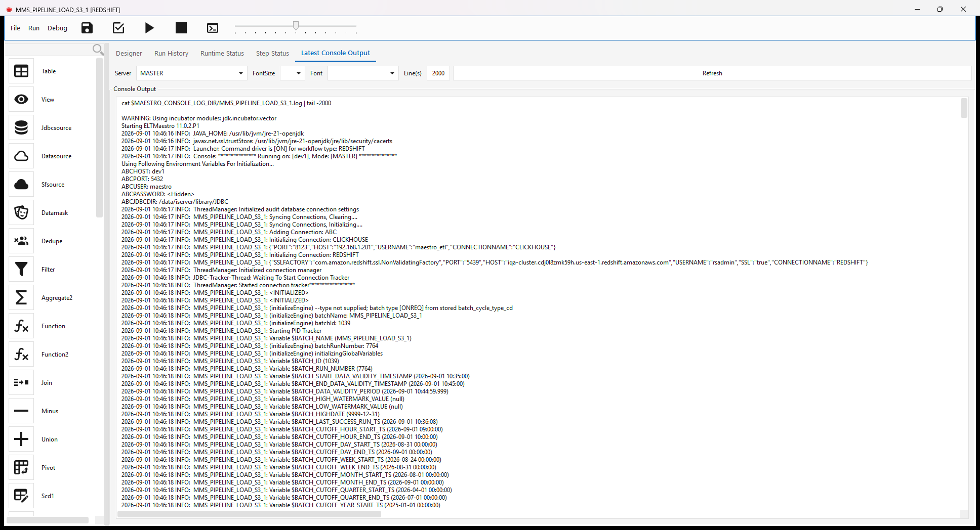
Task: Click the search magnifier icon
Action: (98, 50)
